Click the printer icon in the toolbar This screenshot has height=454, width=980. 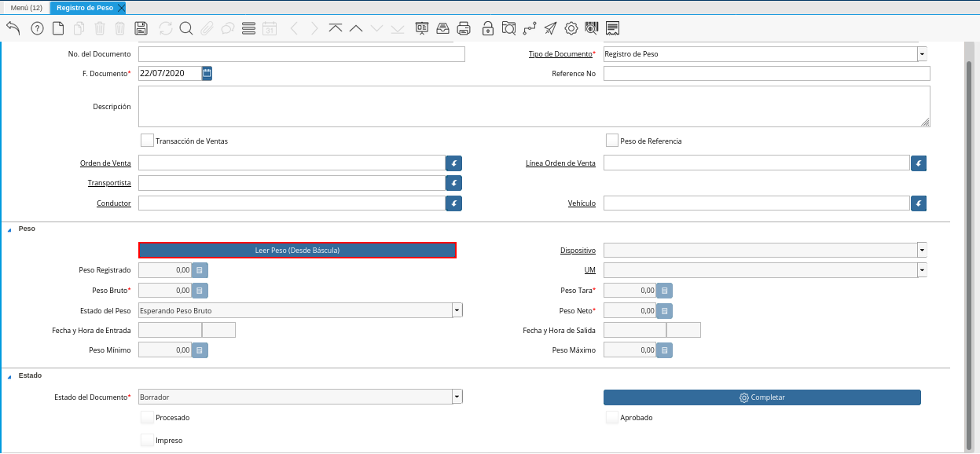click(x=464, y=28)
